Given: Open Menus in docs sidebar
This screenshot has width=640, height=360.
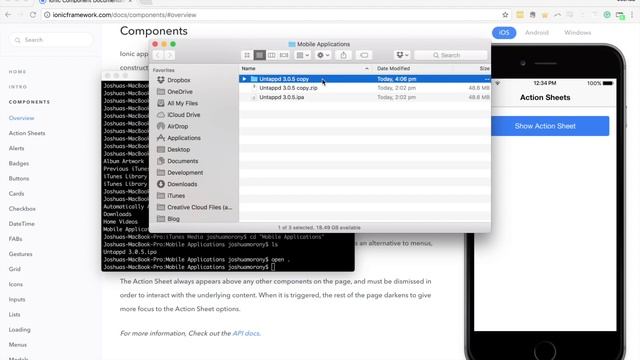Looking at the screenshot, I should pos(18,344).
